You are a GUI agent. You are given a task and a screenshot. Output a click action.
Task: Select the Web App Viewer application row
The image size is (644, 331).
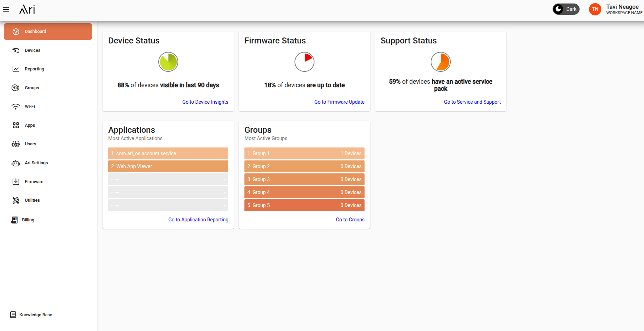[x=168, y=166]
